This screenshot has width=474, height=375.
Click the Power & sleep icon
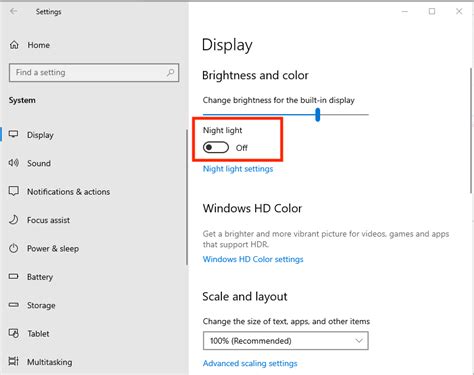(x=14, y=248)
